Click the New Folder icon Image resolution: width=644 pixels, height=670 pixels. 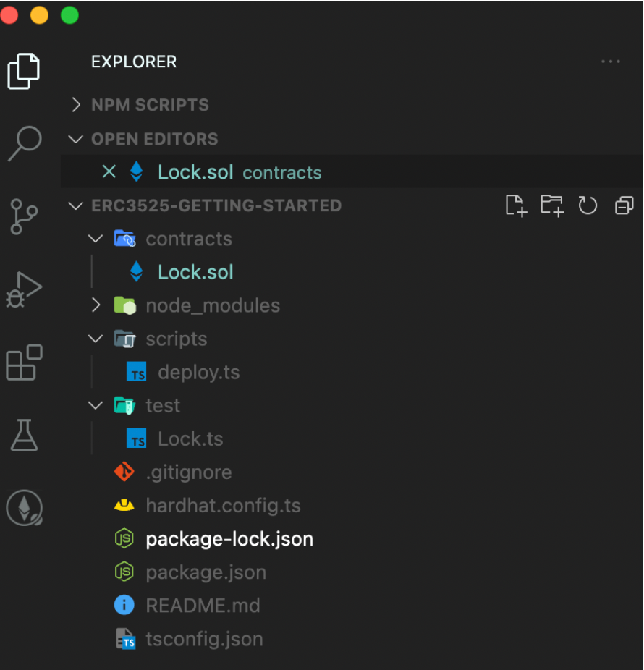[551, 205]
